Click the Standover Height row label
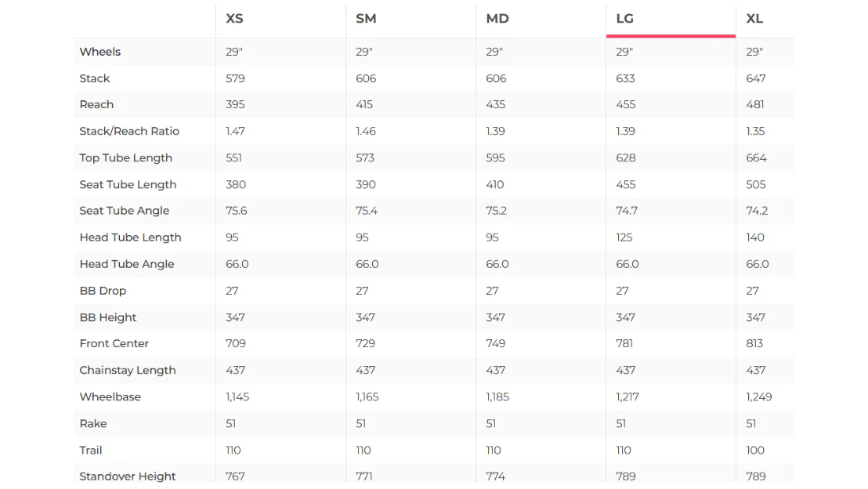Viewport: 868px width, 489px height. click(128, 476)
